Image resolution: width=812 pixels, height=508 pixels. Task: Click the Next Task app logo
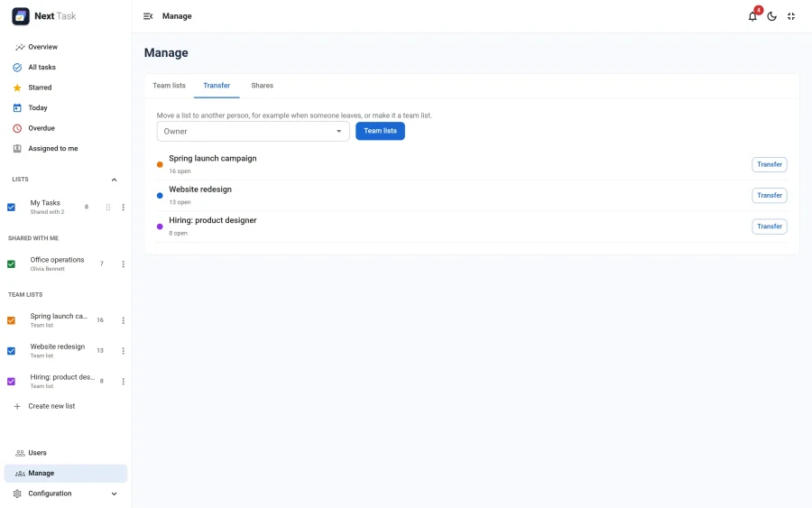(21, 16)
